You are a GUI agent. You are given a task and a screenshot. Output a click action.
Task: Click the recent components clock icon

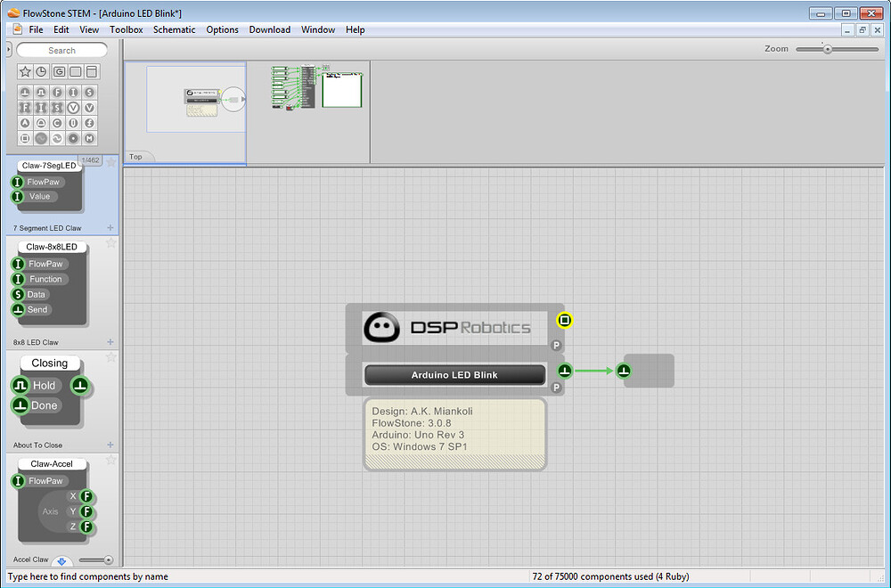(x=41, y=71)
